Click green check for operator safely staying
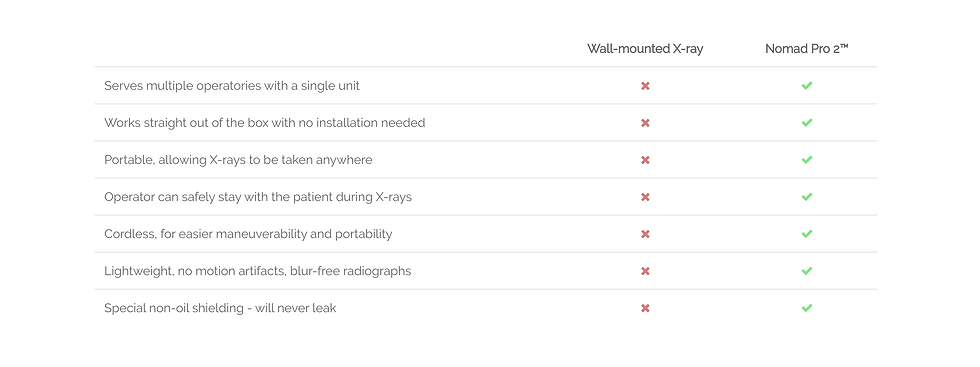Viewport: 980px width, 367px height. pos(807,196)
